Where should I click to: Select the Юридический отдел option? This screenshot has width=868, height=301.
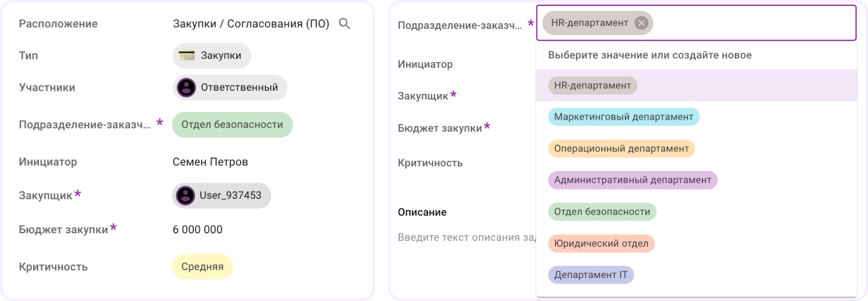coord(601,244)
